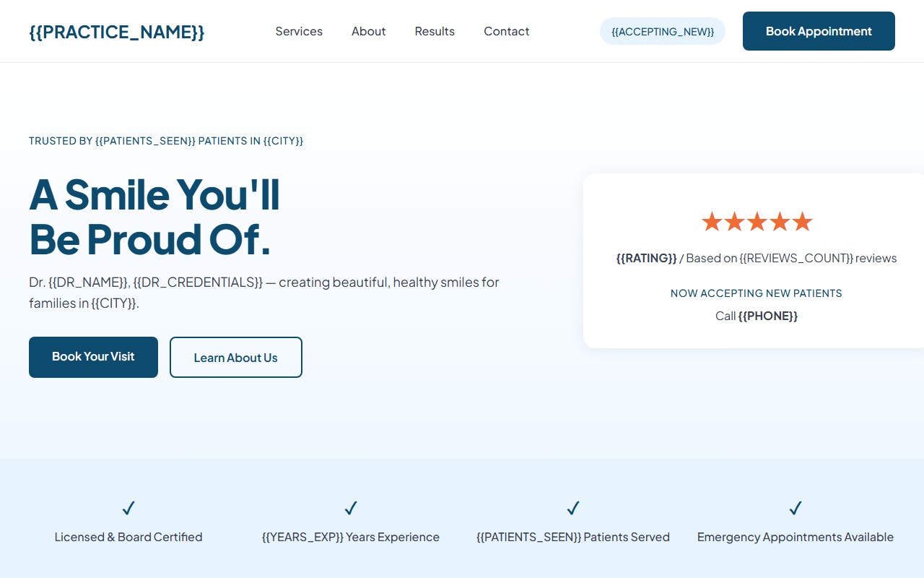This screenshot has height=578, width=924.
Task: Click the checkmark above Patients Served
Action: pyautogui.click(x=573, y=508)
